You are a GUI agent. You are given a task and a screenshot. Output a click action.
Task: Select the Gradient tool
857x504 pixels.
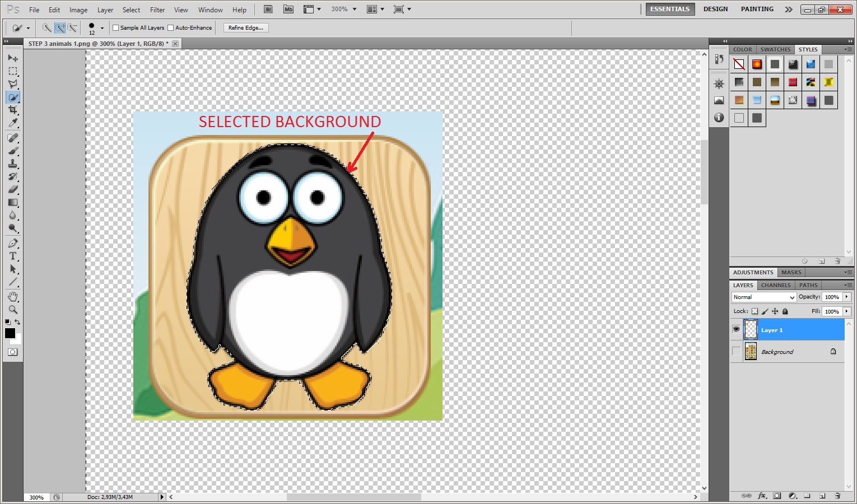[x=13, y=202]
